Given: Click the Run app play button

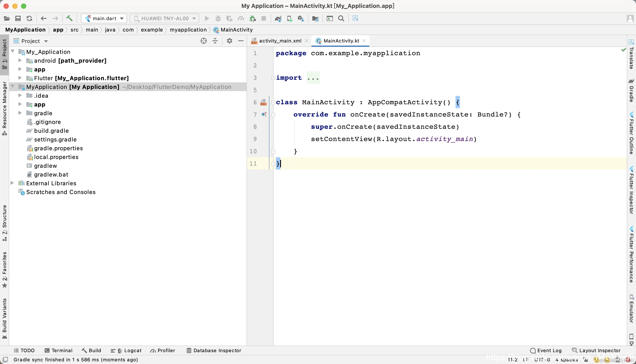Looking at the screenshot, I should [x=207, y=18].
